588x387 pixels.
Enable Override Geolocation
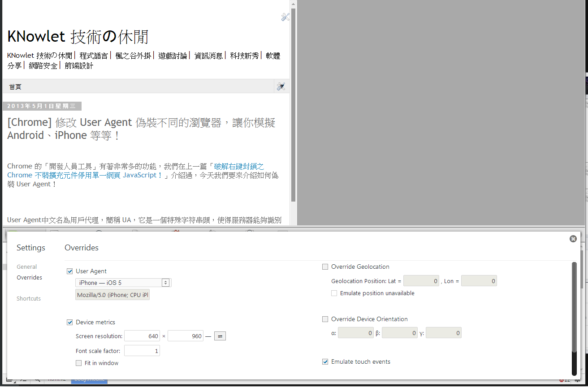click(325, 267)
